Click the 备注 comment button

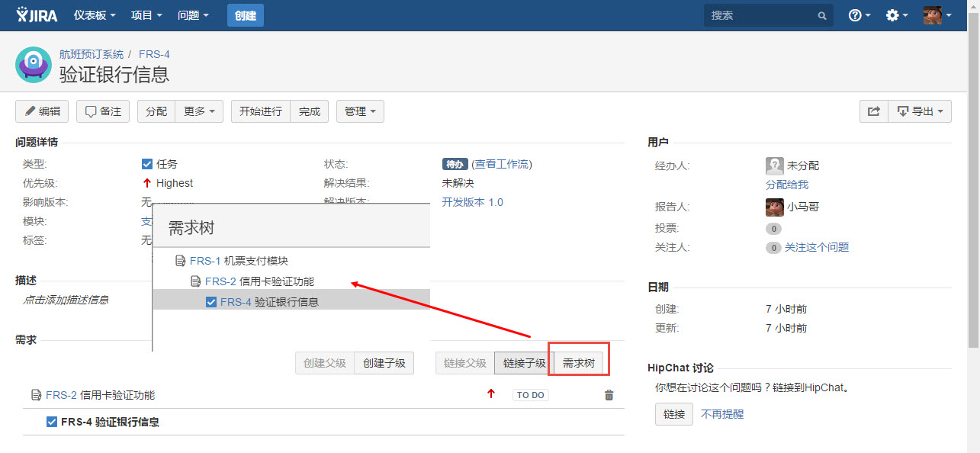pos(103,111)
